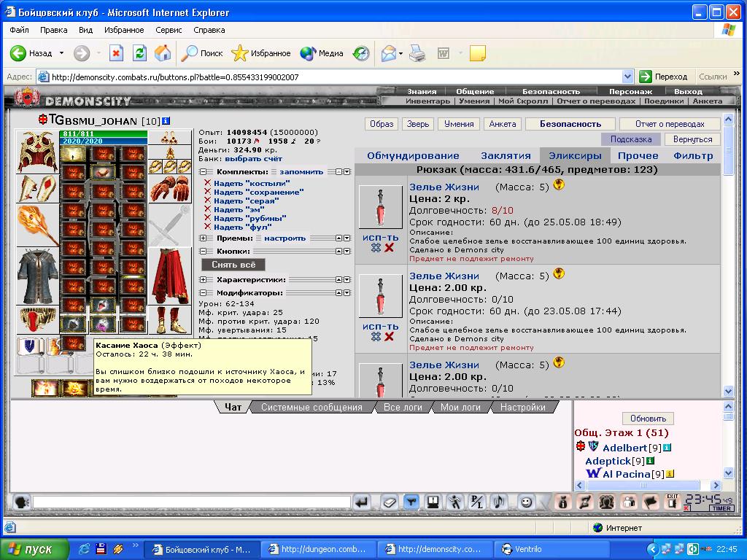The width and height of the screenshot is (747, 560).
Task: Toggle the chat filter funnel icon
Action: coord(411,502)
